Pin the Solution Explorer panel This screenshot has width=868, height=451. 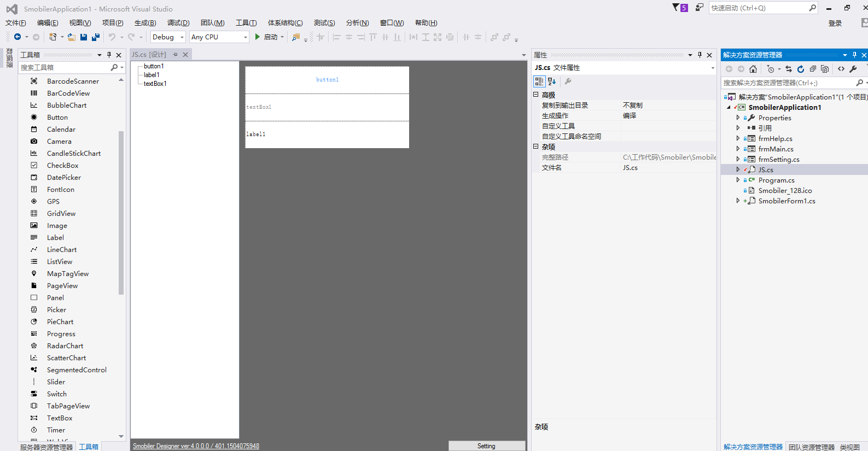[854, 55]
